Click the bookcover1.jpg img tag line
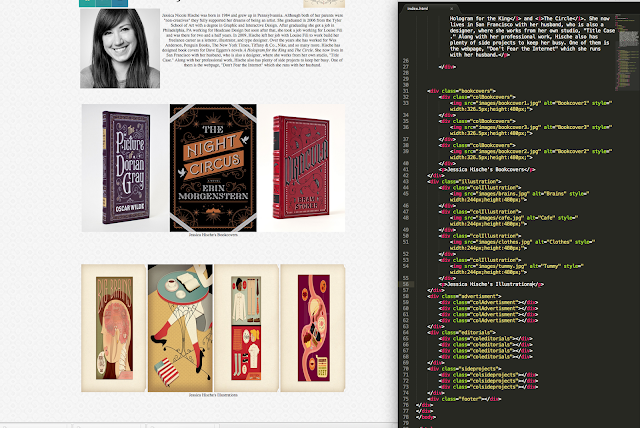 tap(531, 106)
